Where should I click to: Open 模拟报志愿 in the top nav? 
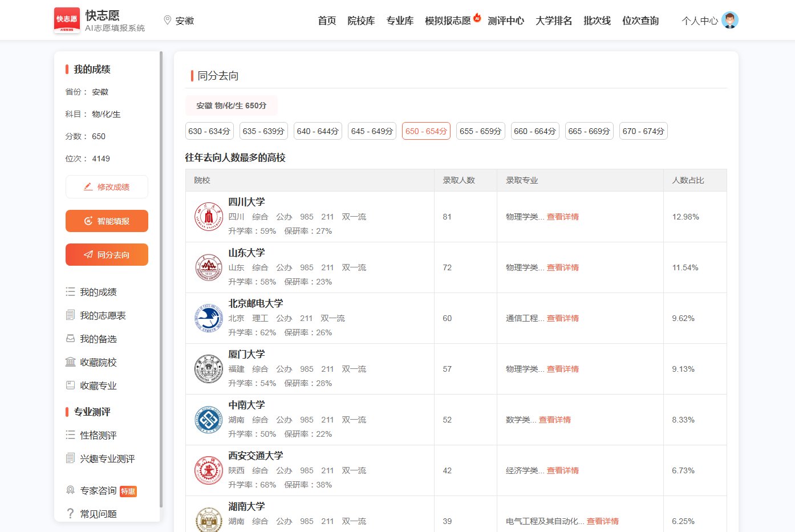coord(448,21)
